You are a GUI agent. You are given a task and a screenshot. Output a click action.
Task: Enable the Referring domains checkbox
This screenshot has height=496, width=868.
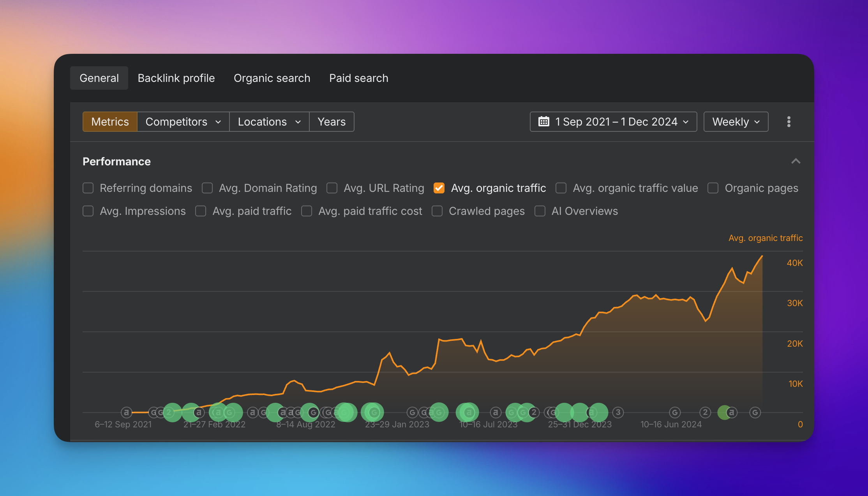88,188
